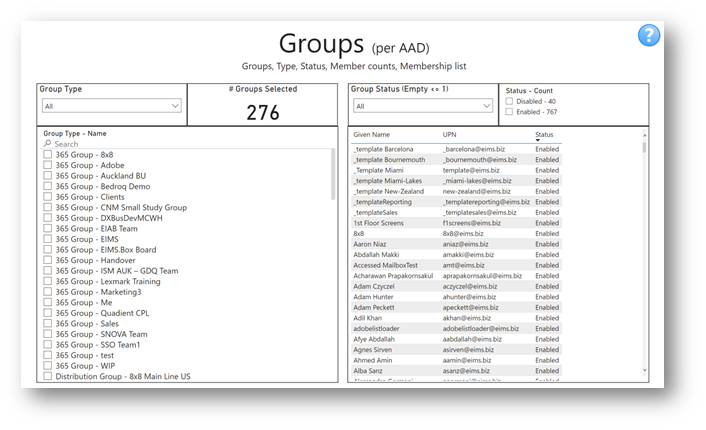706x430 pixels.
Task: Select the _template Bournemouth name cell
Action: [389, 159]
